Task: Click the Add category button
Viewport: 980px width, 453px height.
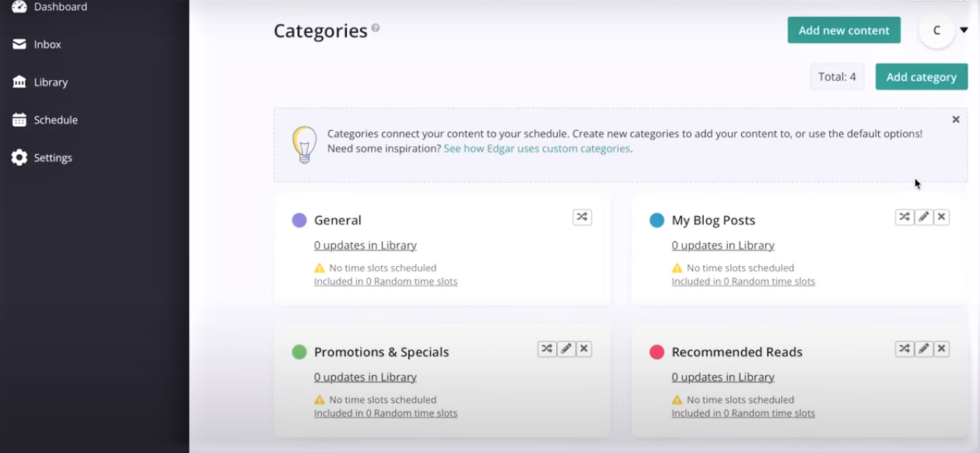Action: (x=921, y=77)
